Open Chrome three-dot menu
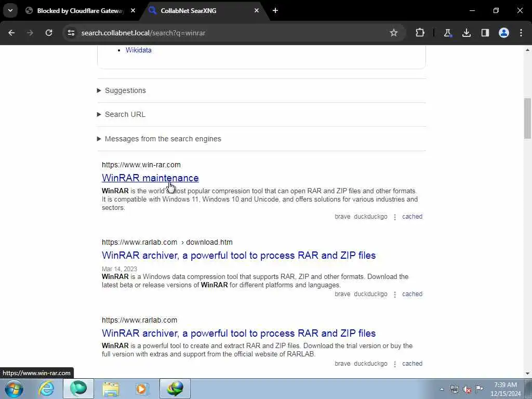Screen dimensions: 532x399 521,33
